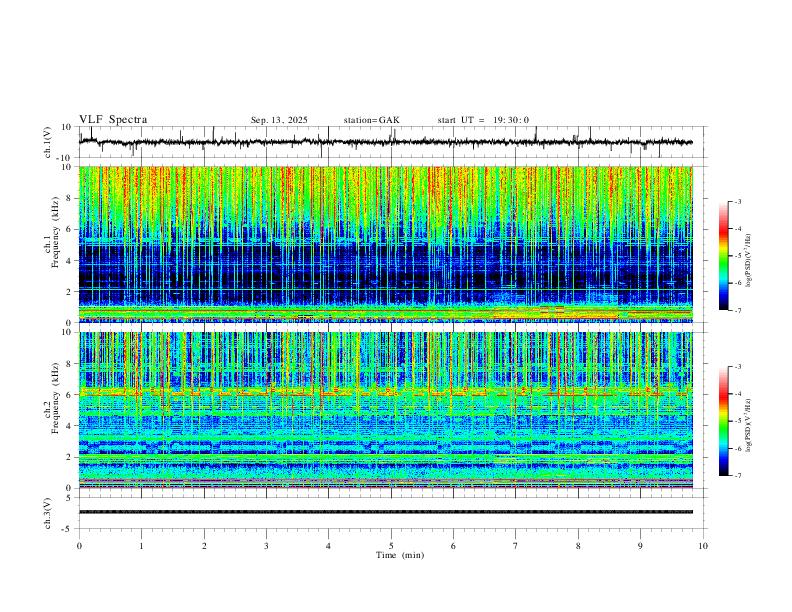Click inside the ch.2 spectrogram plot
The height and width of the screenshot is (612, 792).
pos(386,410)
